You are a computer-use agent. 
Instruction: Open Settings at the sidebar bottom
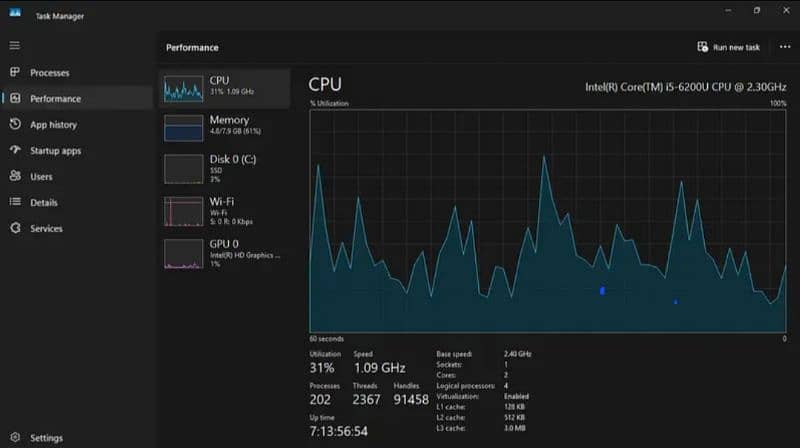click(15, 438)
